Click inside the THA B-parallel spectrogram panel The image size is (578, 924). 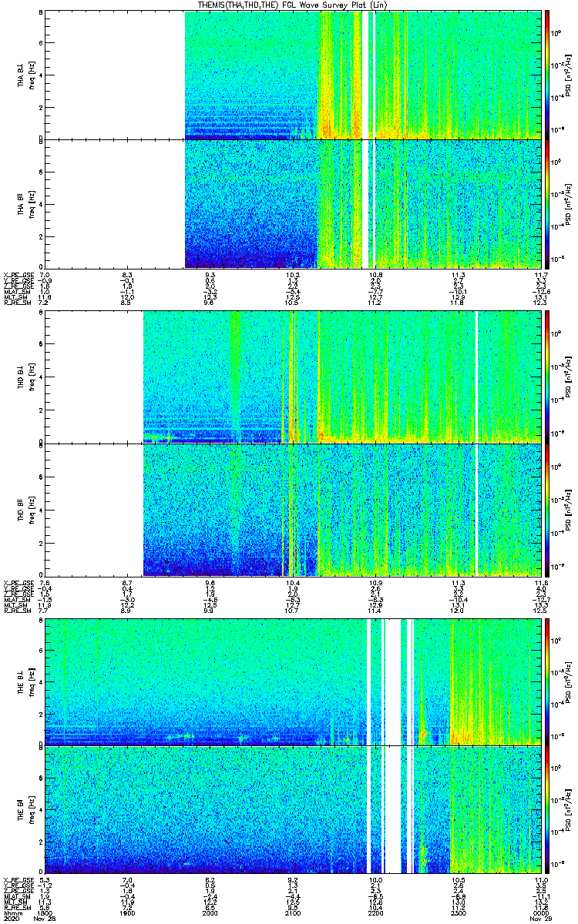pyautogui.click(x=292, y=203)
